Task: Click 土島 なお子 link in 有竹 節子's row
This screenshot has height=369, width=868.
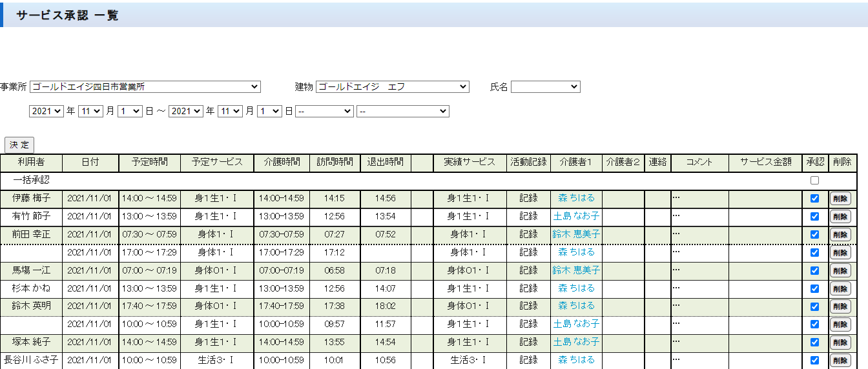Action: (x=576, y=216)
